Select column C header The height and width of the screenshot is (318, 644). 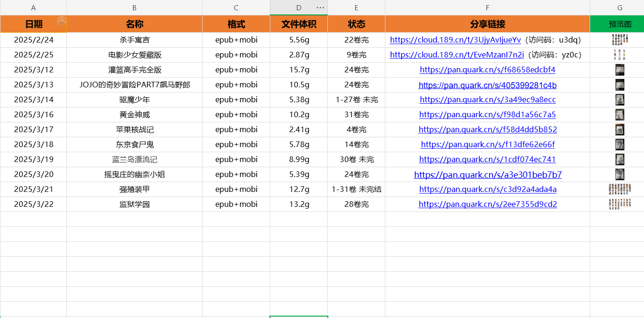[x=236, y=7]
